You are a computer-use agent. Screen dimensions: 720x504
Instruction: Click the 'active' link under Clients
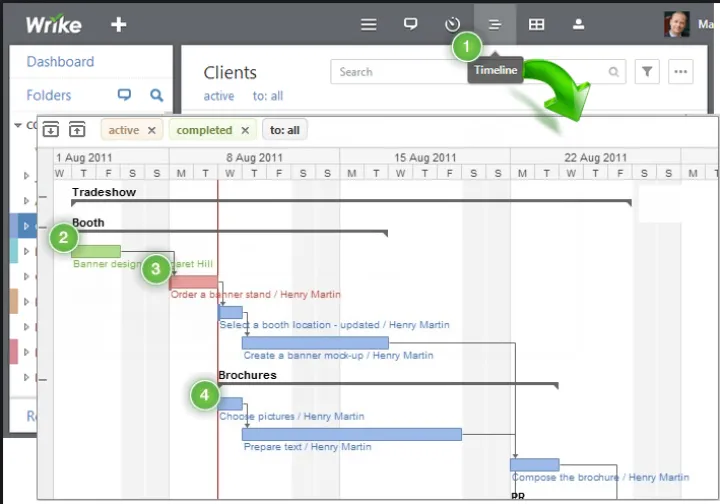pos(219,96)
